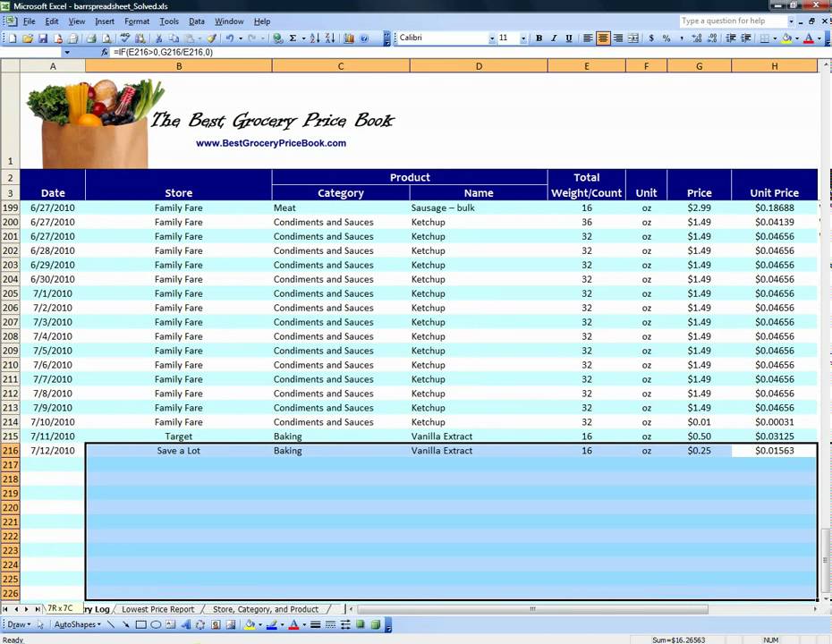The image size is (832, 644).
Task: Expand the help question box dropdown arrow
Action: (x=791, y=21)
